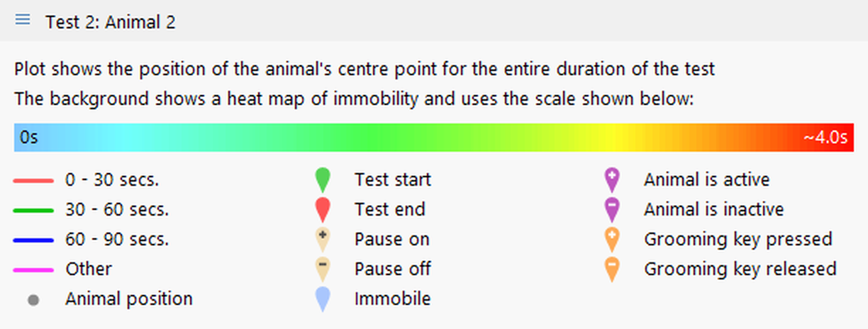Select the Pause off marker icon

coord(323,269)
